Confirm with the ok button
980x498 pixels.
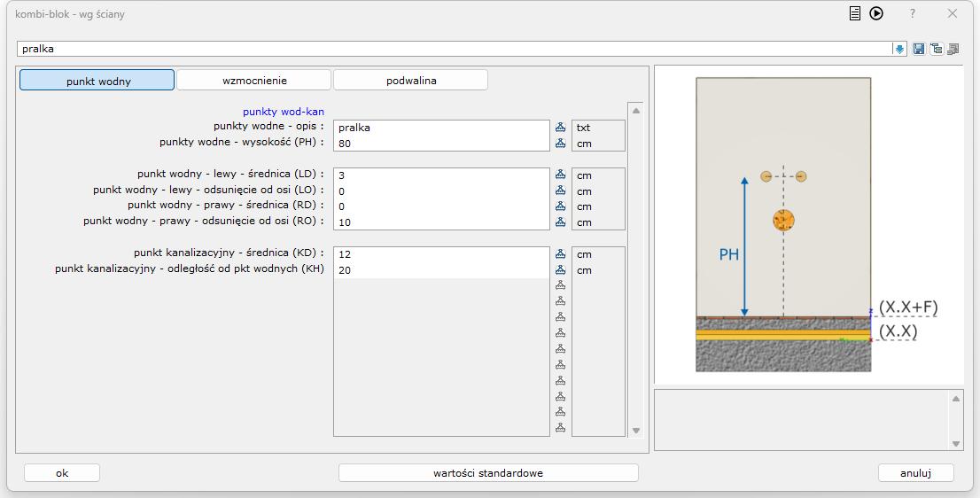(62, 473)
